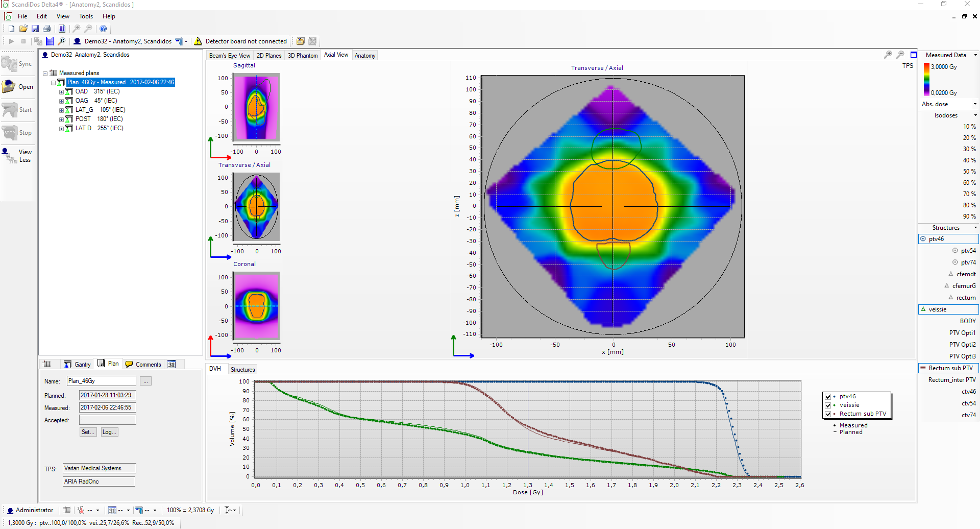This screenshot has width=980, height=529.
Task: Click the Set... button
Action: pyautogui.click(x=88, y=432)
